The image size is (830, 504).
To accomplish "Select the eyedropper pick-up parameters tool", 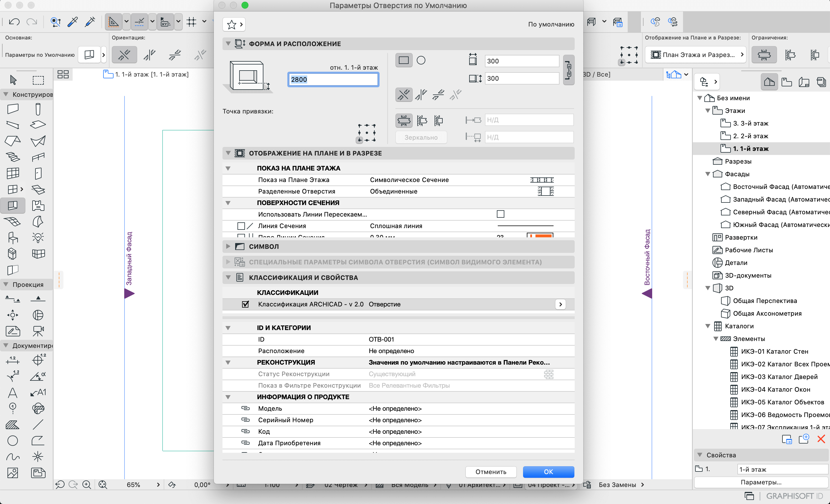I will (73, 22).
